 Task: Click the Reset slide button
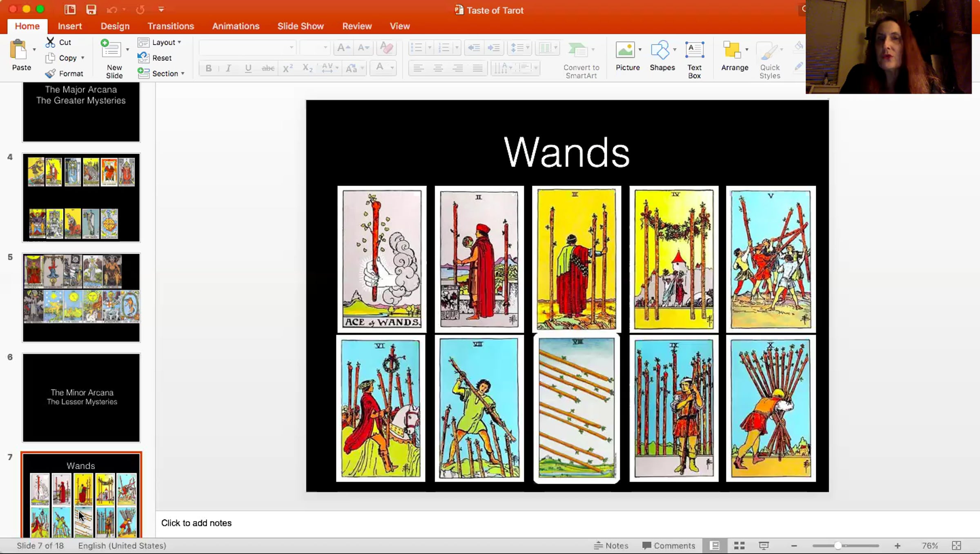coord(161,58)
